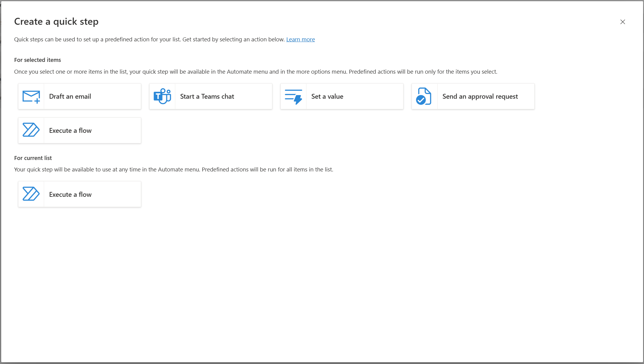Click the dialog title Create a quick step
This screenshot has width=644, height=364.
[x=56, y=21]
